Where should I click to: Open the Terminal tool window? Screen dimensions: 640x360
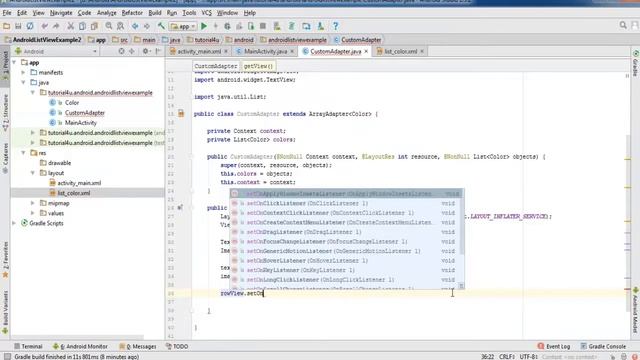pos(28,346)
